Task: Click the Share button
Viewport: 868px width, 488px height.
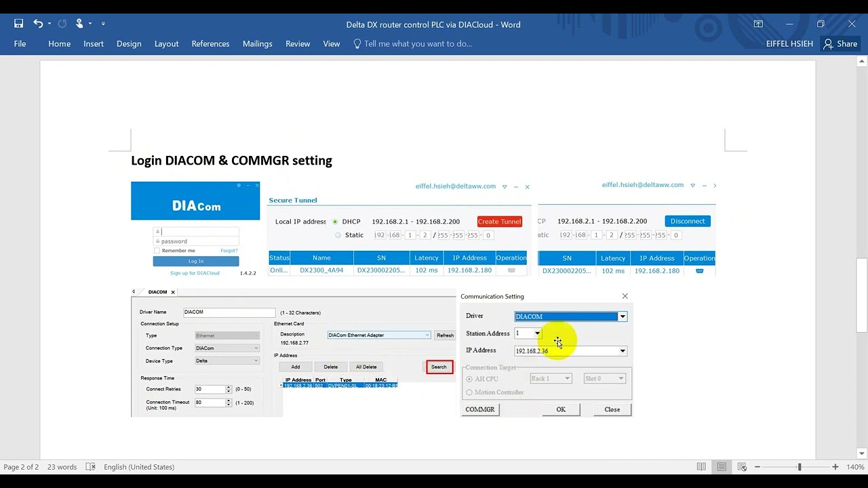Action: (x=839, y=43)
